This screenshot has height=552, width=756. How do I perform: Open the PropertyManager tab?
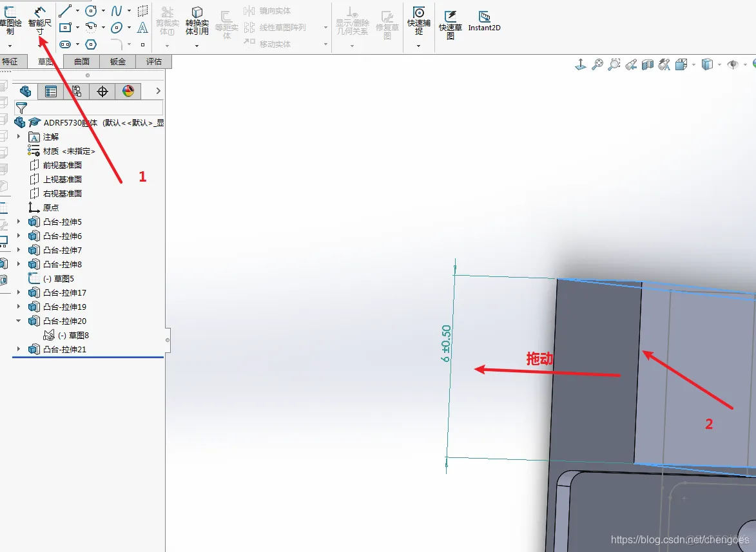[51, 91]
